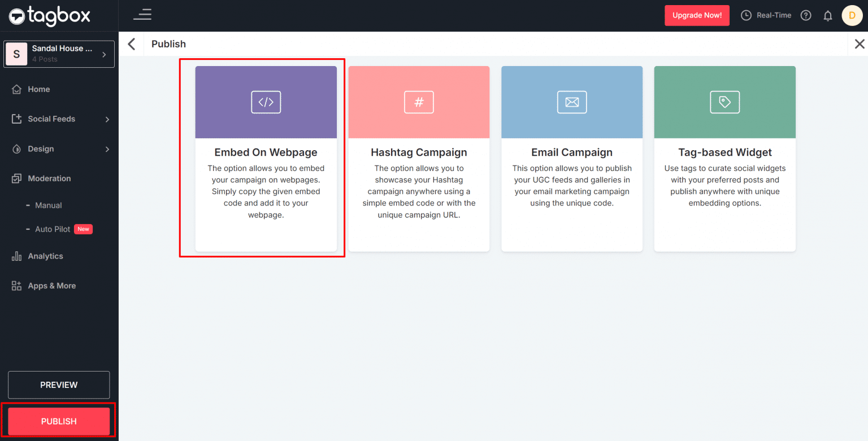The height and width of the screenshot is (441, 868).
Task: Click the Upgrade Now! button
Action: (697, 15)
